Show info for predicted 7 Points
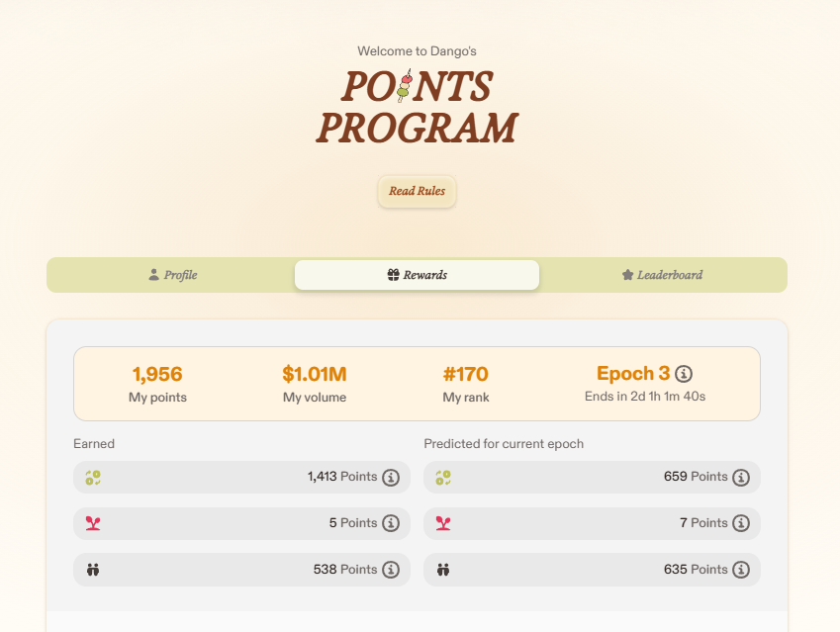The height and width of the screenshot is (632, 840). [x=741, y=523]
